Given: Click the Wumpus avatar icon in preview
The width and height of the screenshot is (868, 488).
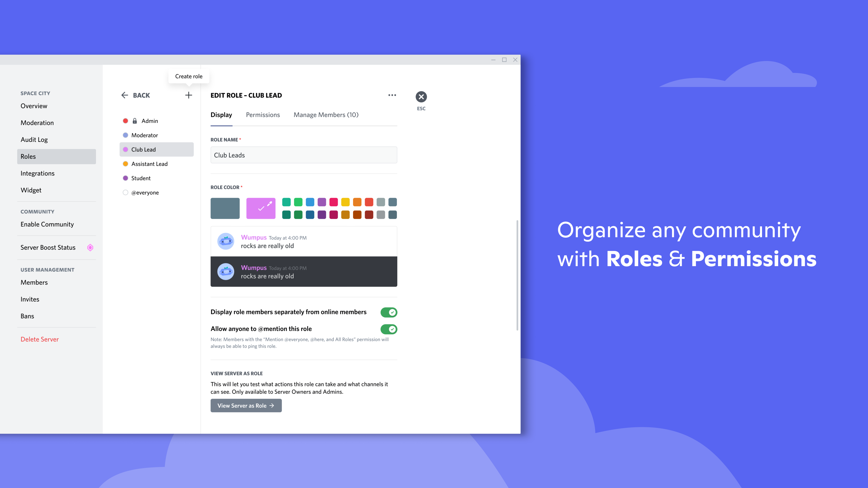Looking at the screenshot, I should click(x=226, y=241).
